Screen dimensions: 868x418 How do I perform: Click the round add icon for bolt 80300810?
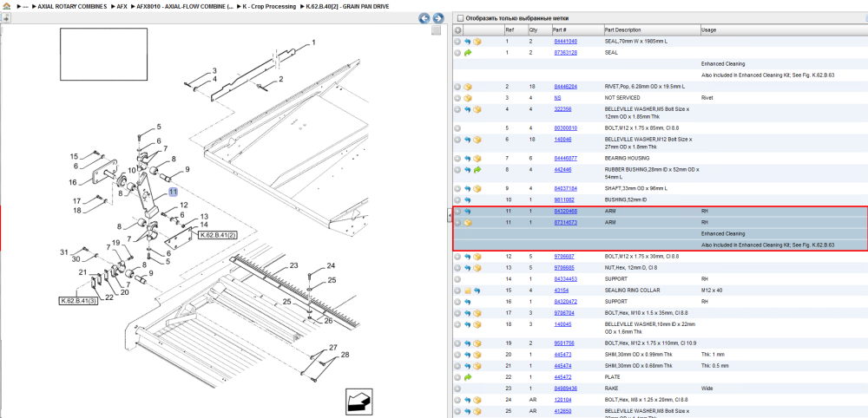click(x=457, y=127)
